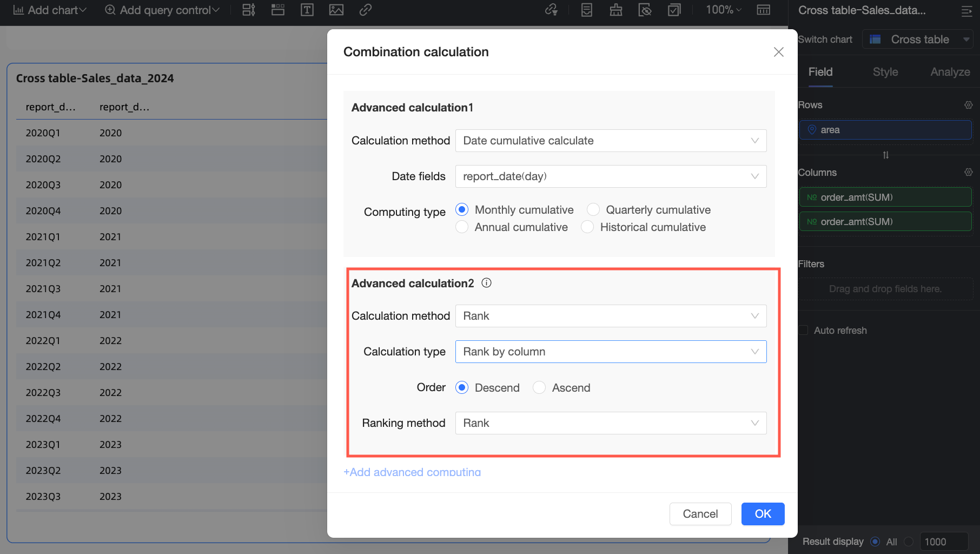Close the Combination calculation dialog
Viewport: 980px width, 554px height.
pyautogui.click(x=779, y=52)
